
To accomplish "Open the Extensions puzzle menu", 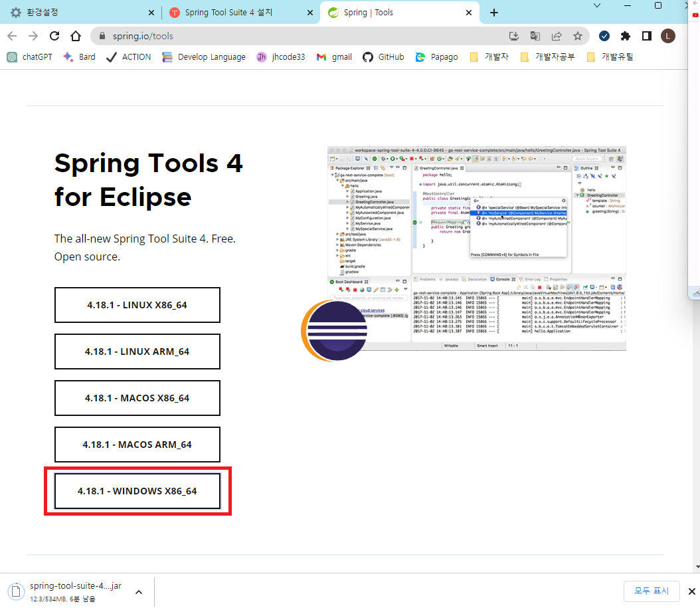I will [626, 36].
